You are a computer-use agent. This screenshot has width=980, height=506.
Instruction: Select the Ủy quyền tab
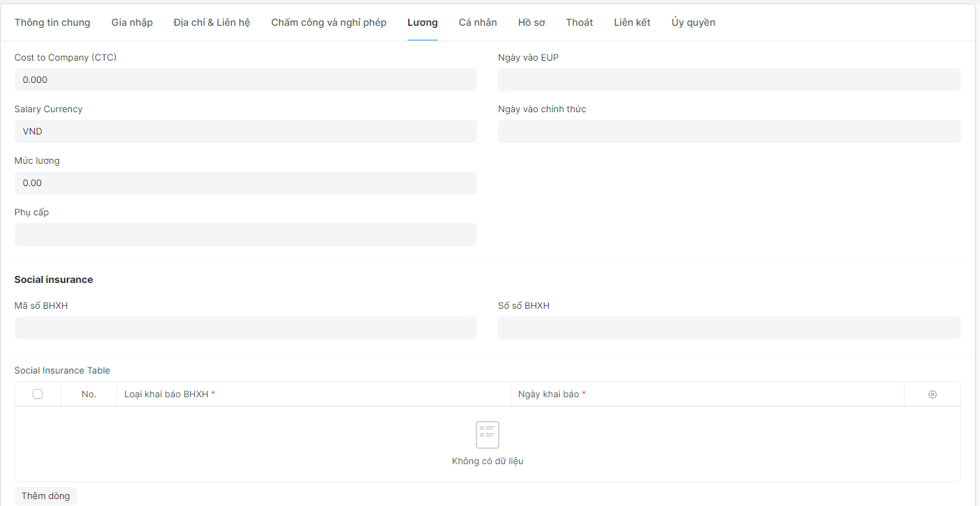tap(693, 22)
